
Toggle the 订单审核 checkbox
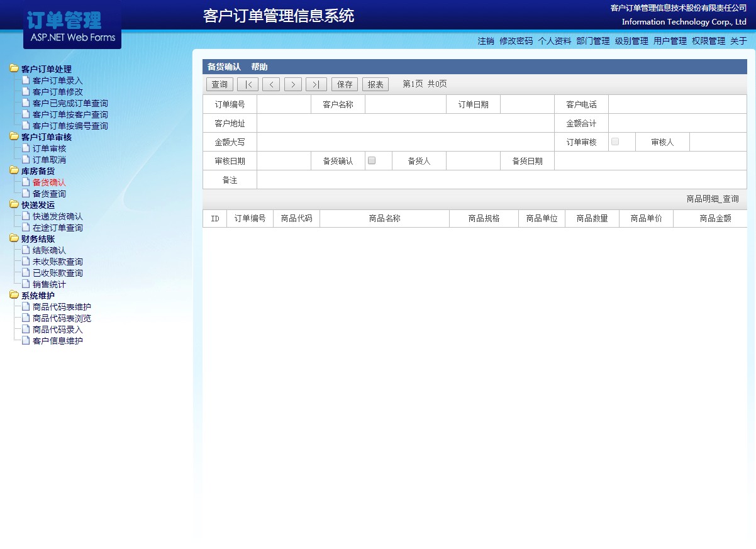(615, 141)
